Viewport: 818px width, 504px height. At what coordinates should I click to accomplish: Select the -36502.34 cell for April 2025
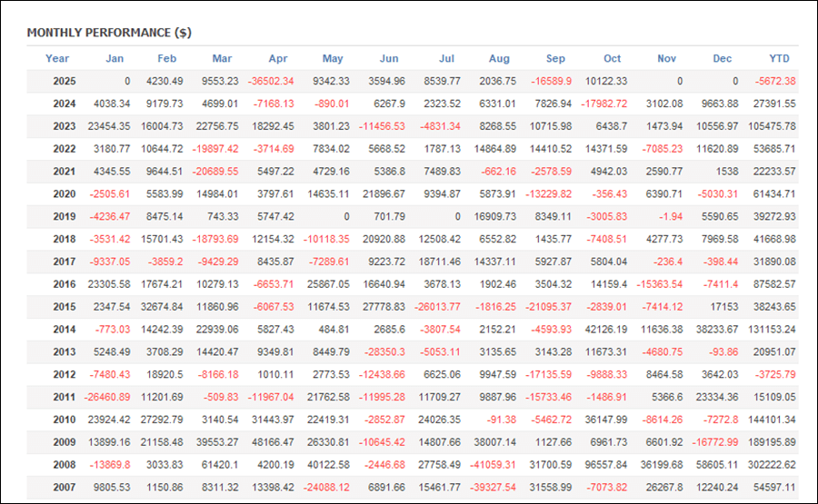pyautogui.click(x=272, y=82)
